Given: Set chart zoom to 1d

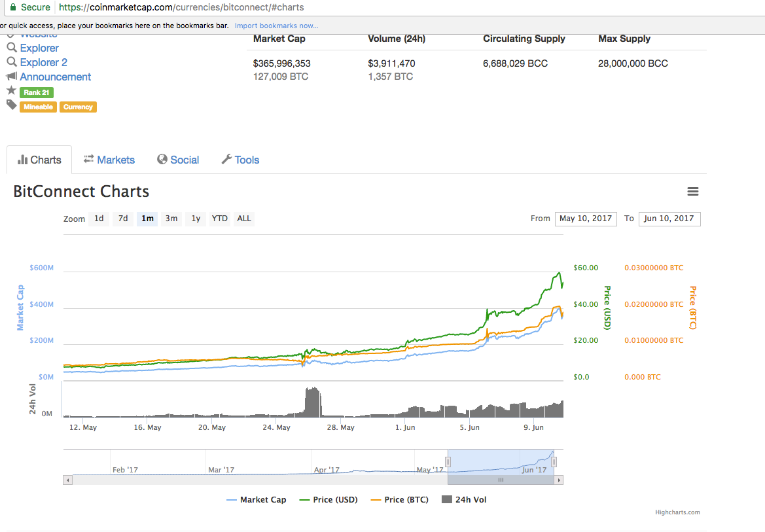Looking at the screenshot, I should [99, 219].
